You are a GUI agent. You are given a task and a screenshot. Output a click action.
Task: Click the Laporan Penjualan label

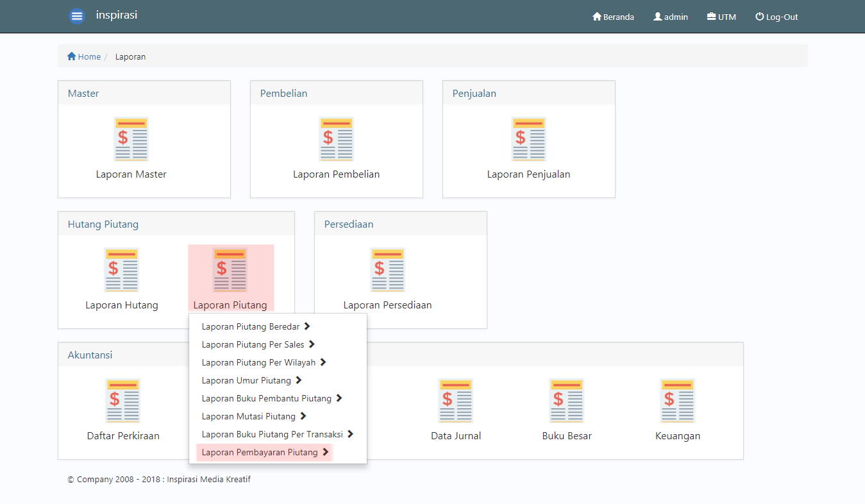coord(528,174)
